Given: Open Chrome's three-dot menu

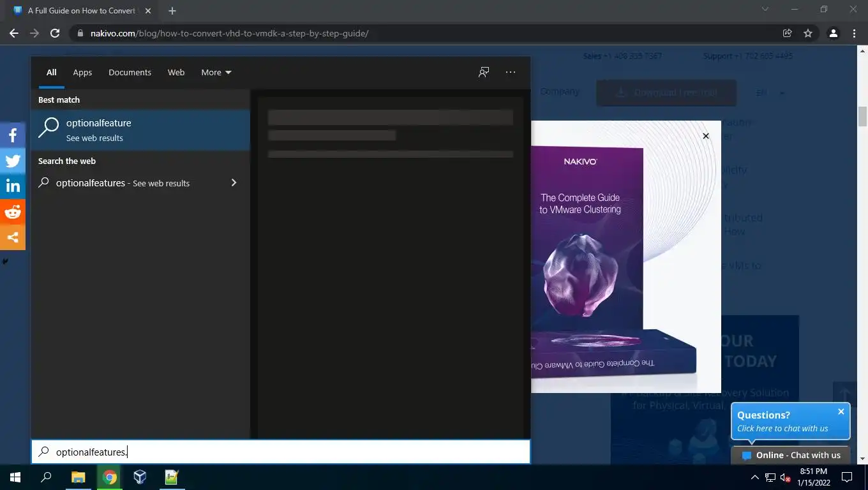Looking at the screenshot, I should coord(854,33).
